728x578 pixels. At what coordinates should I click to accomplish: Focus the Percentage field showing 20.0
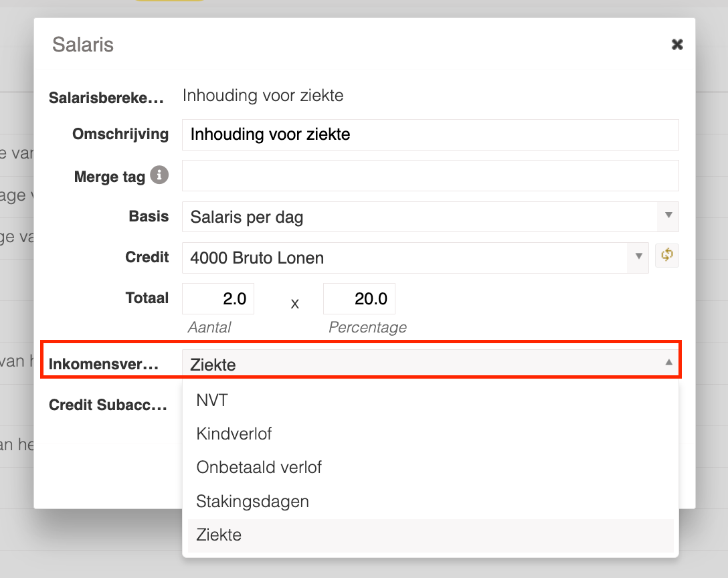point(359,298)
